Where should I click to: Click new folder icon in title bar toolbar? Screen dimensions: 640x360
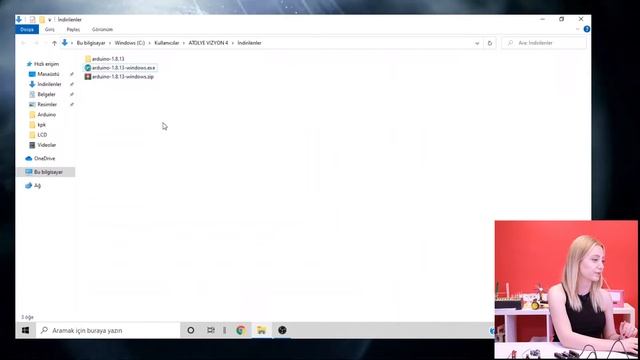[42, 20]
